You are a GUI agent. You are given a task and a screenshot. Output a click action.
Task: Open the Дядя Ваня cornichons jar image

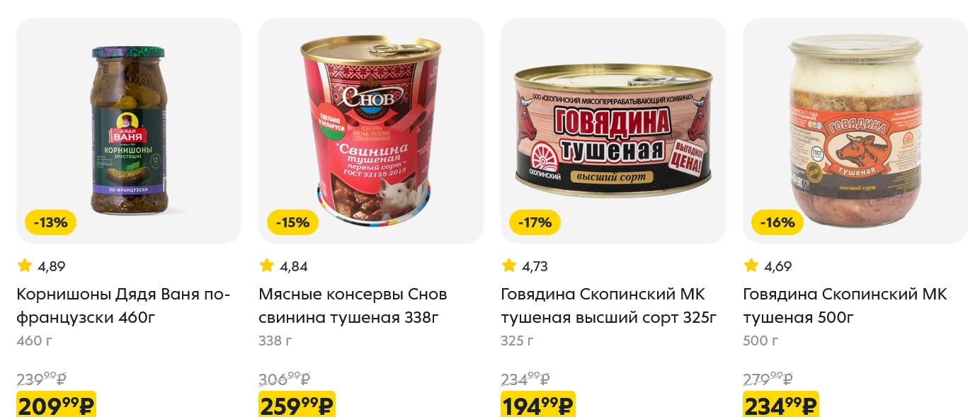click(129, 131)
